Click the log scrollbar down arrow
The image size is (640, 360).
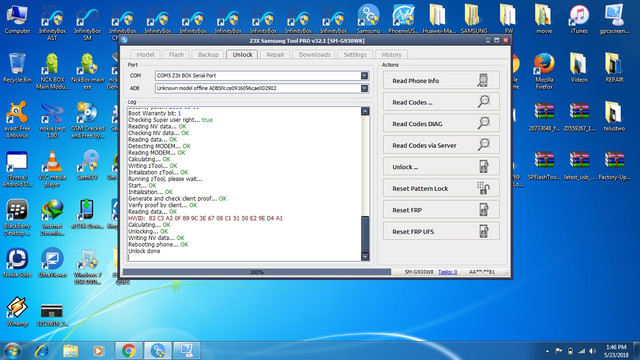[365, 256]
